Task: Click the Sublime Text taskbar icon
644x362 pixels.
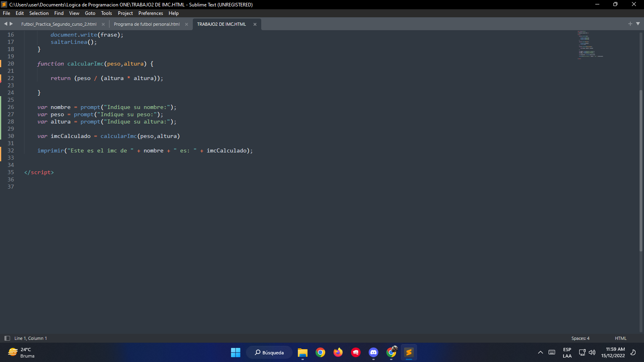Action: point(409,352)
